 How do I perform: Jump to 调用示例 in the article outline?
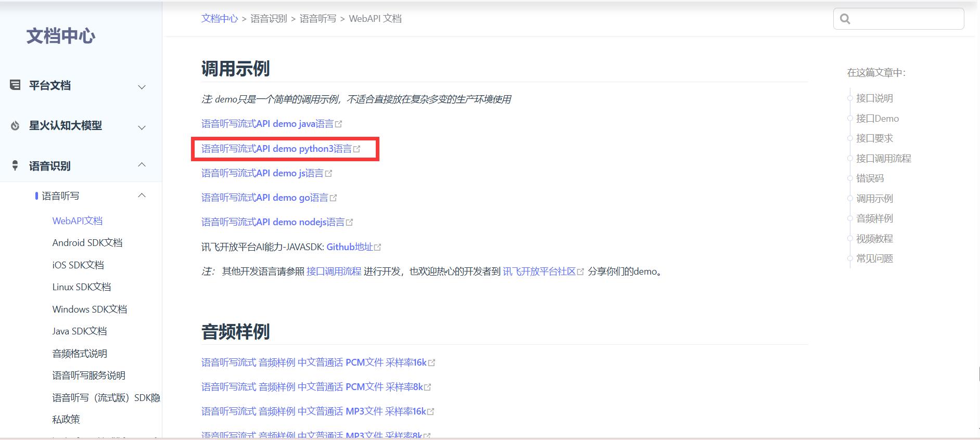[874, 199]
